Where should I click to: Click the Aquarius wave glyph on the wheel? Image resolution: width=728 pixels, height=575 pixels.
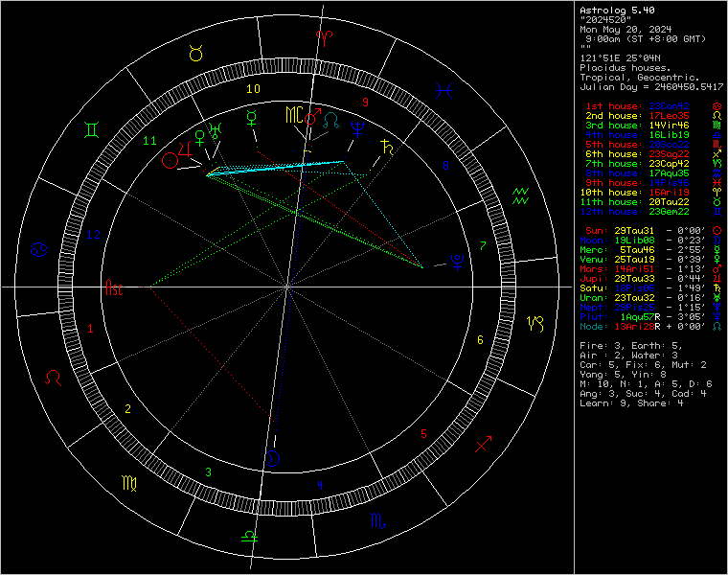pos(520,196)
